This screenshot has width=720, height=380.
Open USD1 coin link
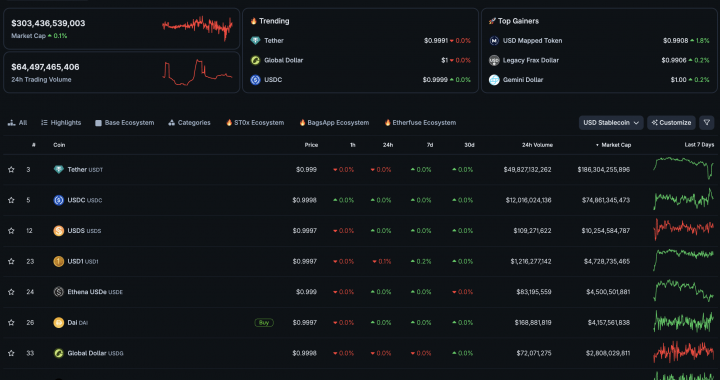(x=83, y=262)
